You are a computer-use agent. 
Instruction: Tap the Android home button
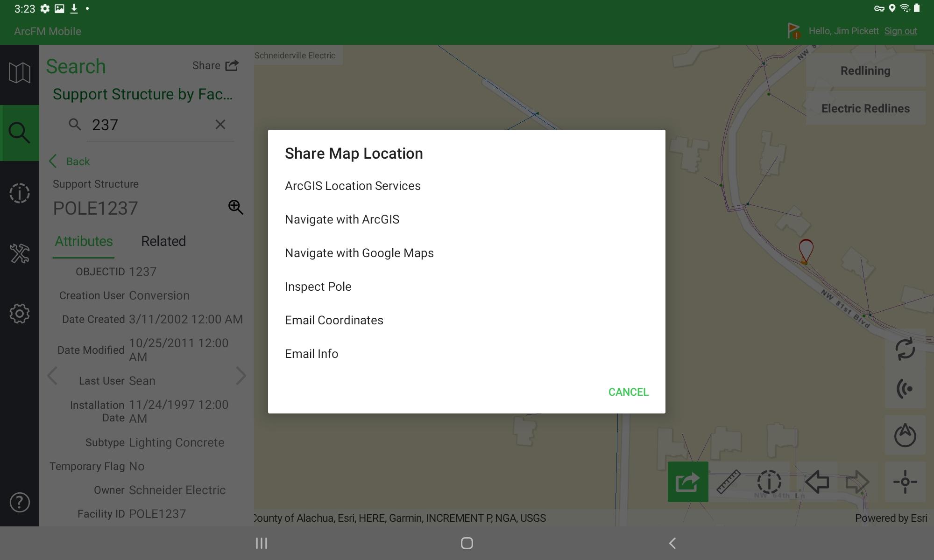pyautogui.click(x=467, y=543)
